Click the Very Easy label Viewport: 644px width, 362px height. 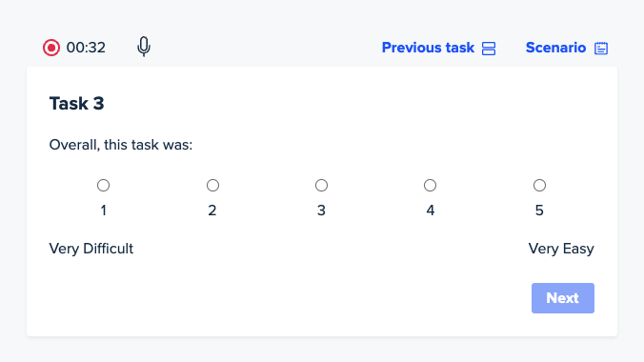(x=561, y=249)
